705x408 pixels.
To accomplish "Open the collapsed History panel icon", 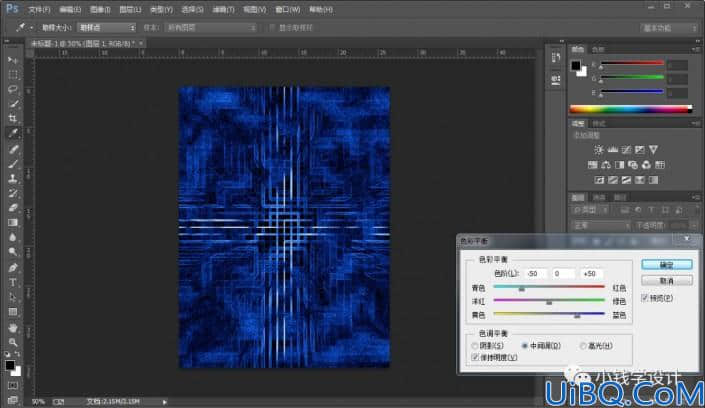I will 556,57.
